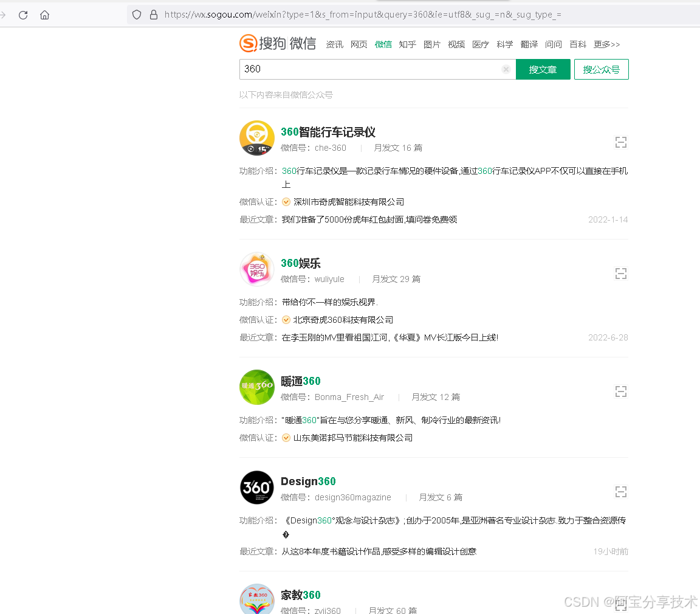Open recent article 我们准备了5000份虎年红包封面
Viewport: 700px width, 614px height.
point(369,219)
